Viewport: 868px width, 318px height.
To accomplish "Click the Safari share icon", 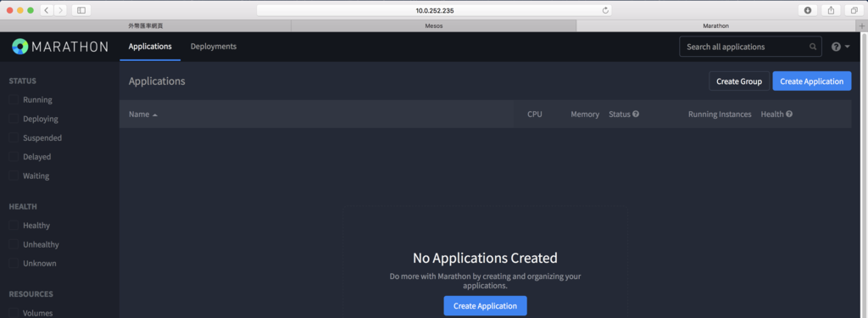I will [831, 10].
